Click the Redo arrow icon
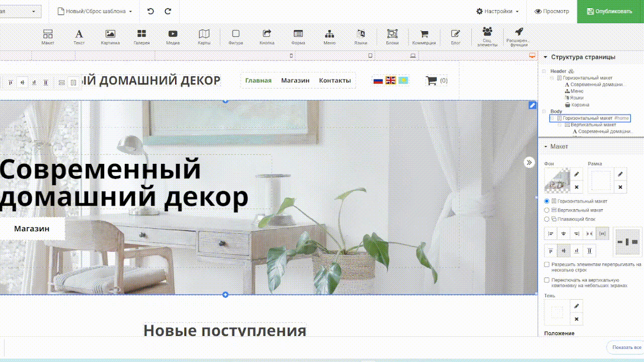 (168, 11)
